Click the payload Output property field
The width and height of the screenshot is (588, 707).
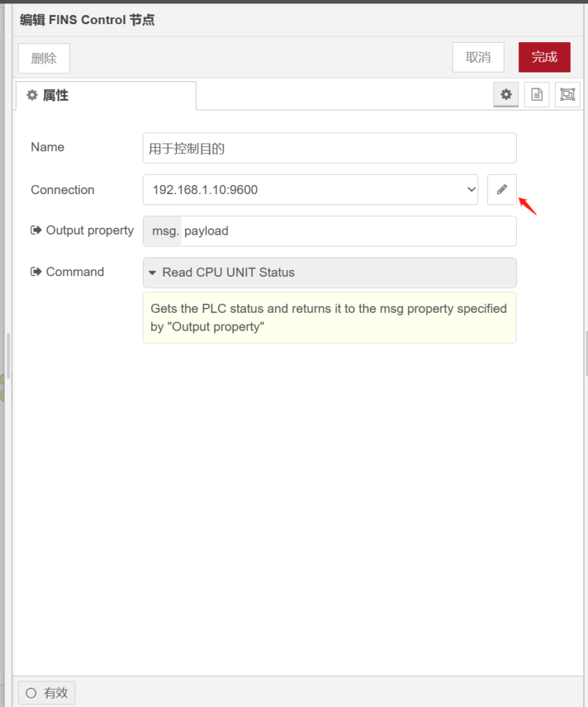[x=348, y=231]
